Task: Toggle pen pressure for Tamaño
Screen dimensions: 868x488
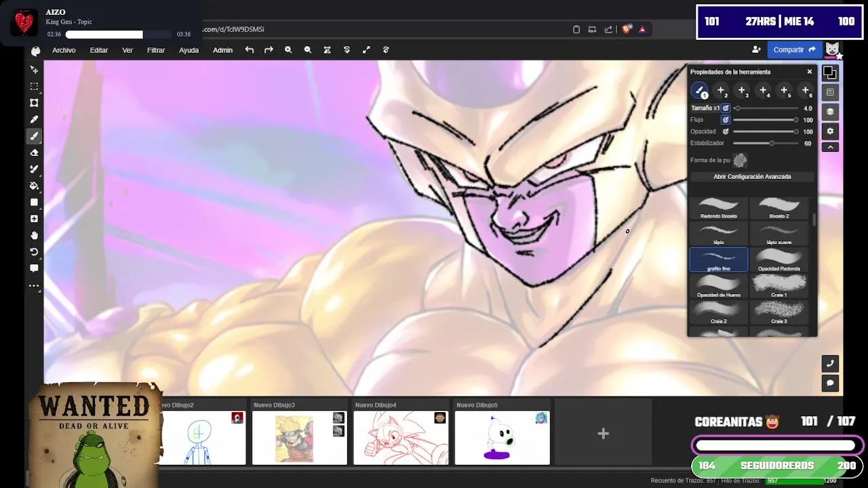Action: click(726, 108)
